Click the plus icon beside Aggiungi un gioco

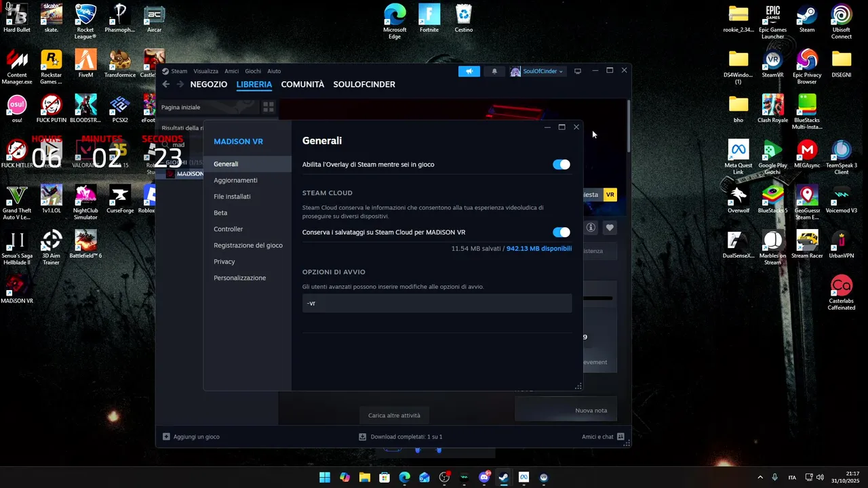click(x=166, y=436)
